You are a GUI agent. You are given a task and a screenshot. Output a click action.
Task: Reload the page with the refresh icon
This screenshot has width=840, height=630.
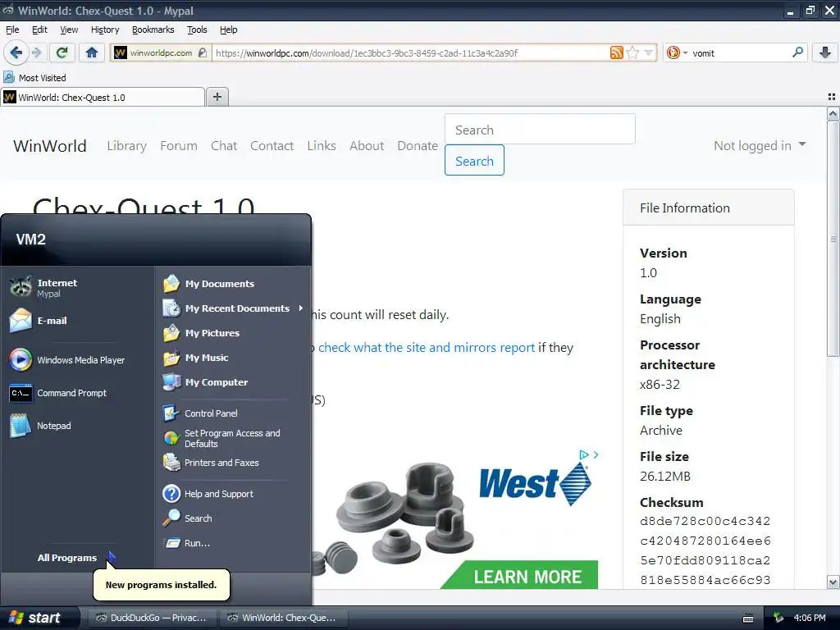(x=62, y=52)
